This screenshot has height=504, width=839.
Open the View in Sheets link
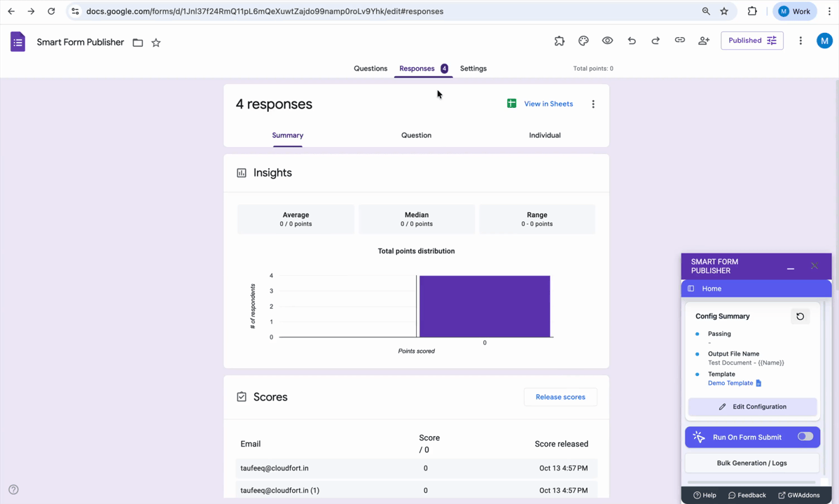(540, 104)
